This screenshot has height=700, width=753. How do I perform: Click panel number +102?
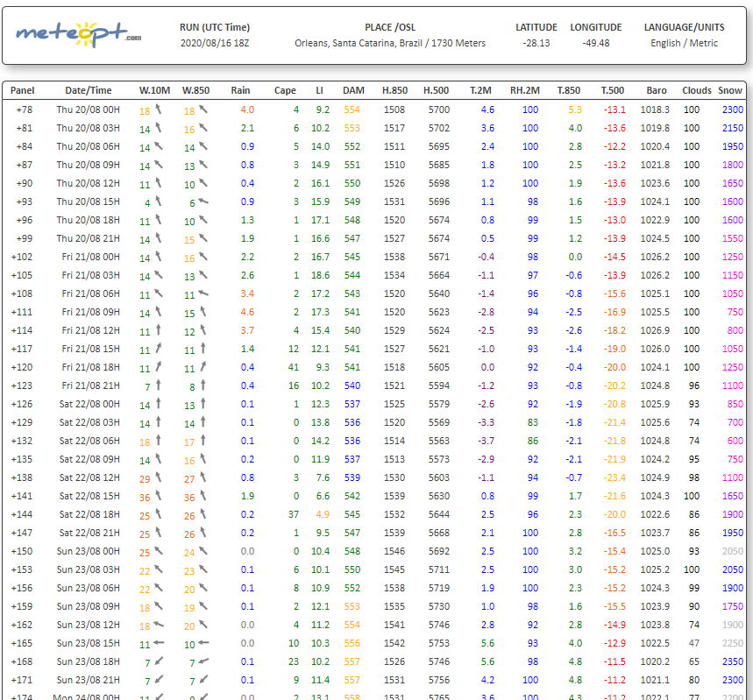click(x=22, y=257)
